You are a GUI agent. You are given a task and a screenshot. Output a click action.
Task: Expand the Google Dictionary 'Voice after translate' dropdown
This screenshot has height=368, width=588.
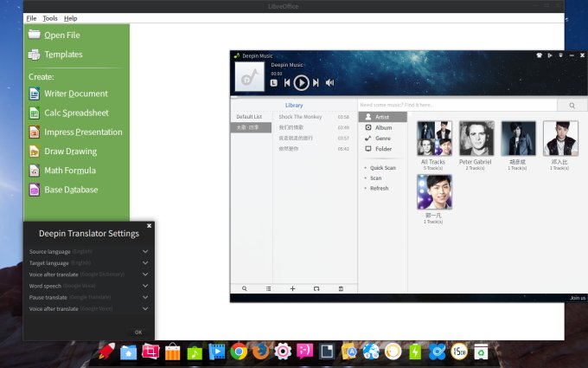pyautogui.click(x=145, y=274)
